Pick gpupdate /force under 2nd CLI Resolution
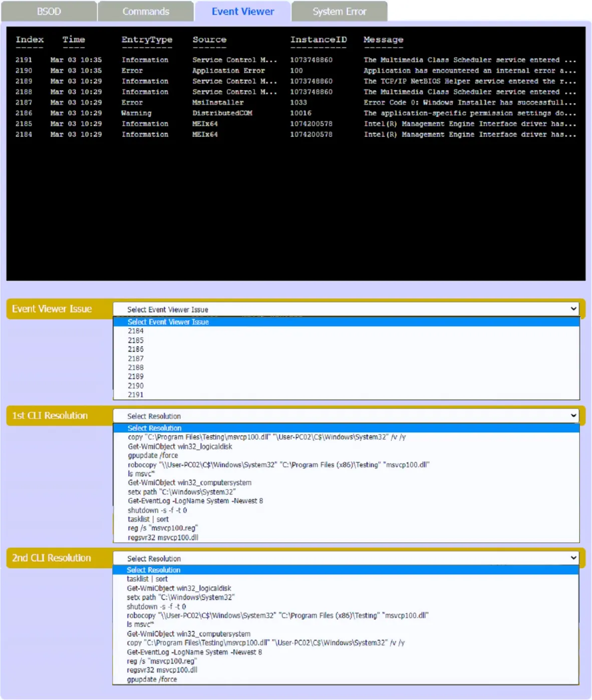 tap(346, 679)
